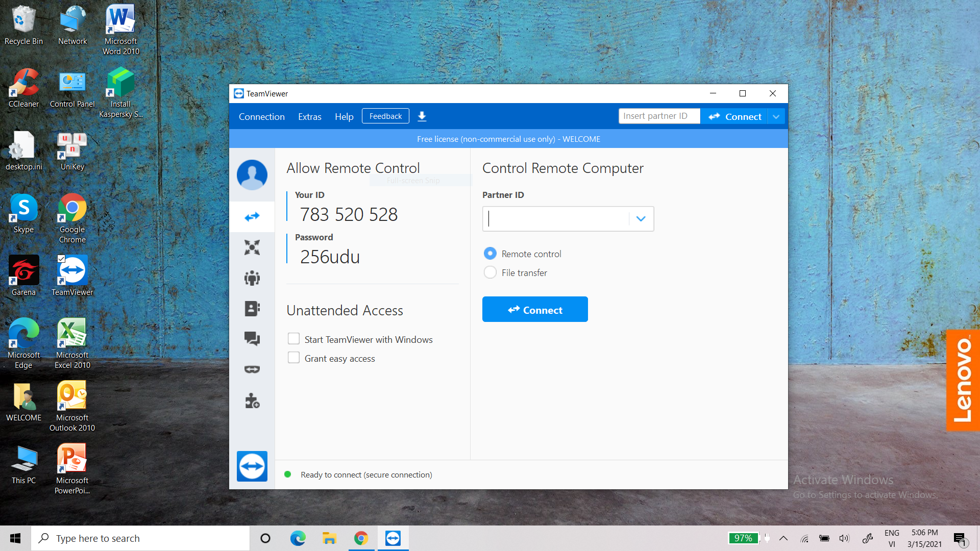Open This PC desktop icon

pyautogui.click(x=23, y=464)
